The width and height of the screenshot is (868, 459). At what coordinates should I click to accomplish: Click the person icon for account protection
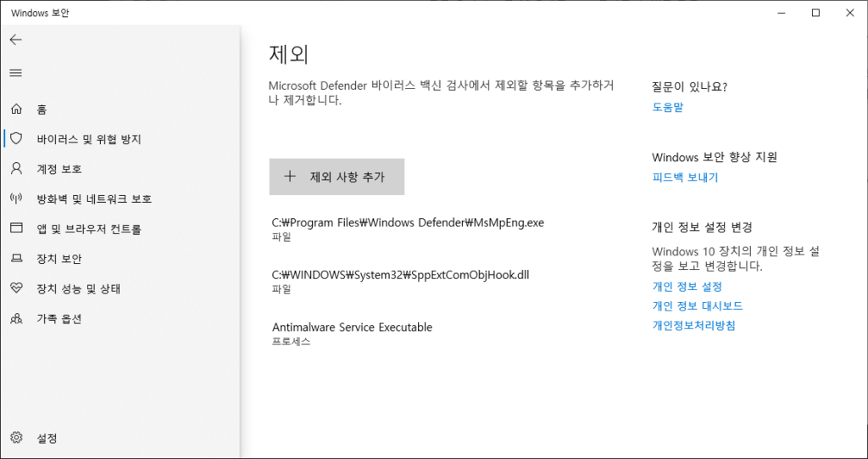pos(17,169)
